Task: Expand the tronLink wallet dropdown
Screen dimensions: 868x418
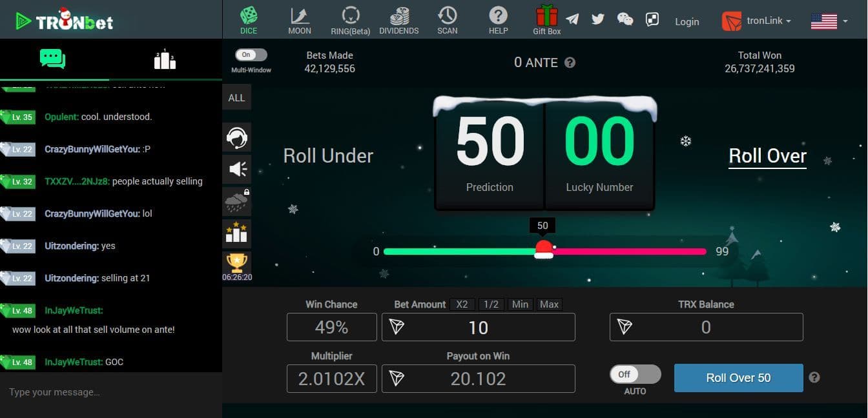Action: (x=757, y=21)
